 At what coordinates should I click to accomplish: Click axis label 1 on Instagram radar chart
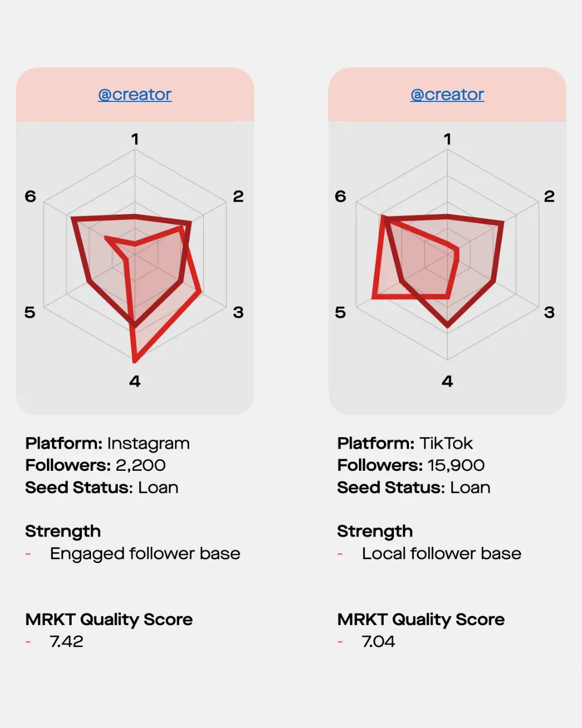point(135,139)
